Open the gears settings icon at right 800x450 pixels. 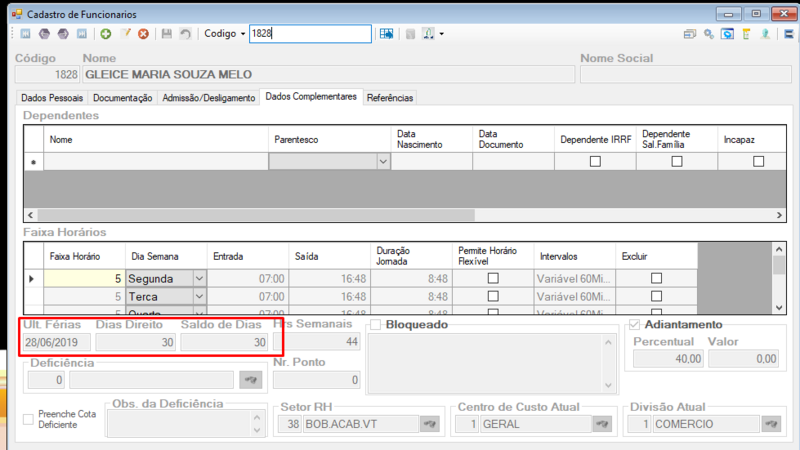709,34
